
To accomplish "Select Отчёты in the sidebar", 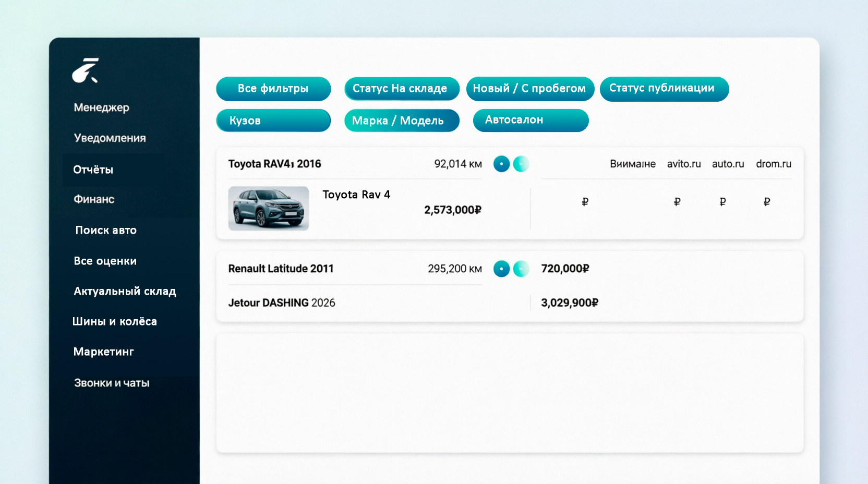I will (x=93, y=170).
